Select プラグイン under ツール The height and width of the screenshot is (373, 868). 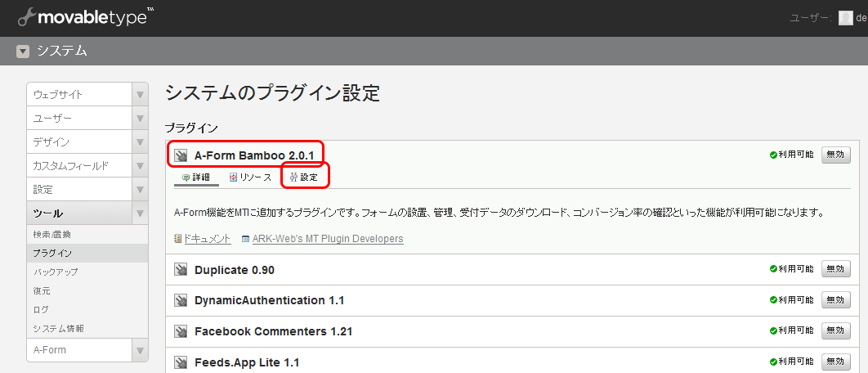coord(52,254)
